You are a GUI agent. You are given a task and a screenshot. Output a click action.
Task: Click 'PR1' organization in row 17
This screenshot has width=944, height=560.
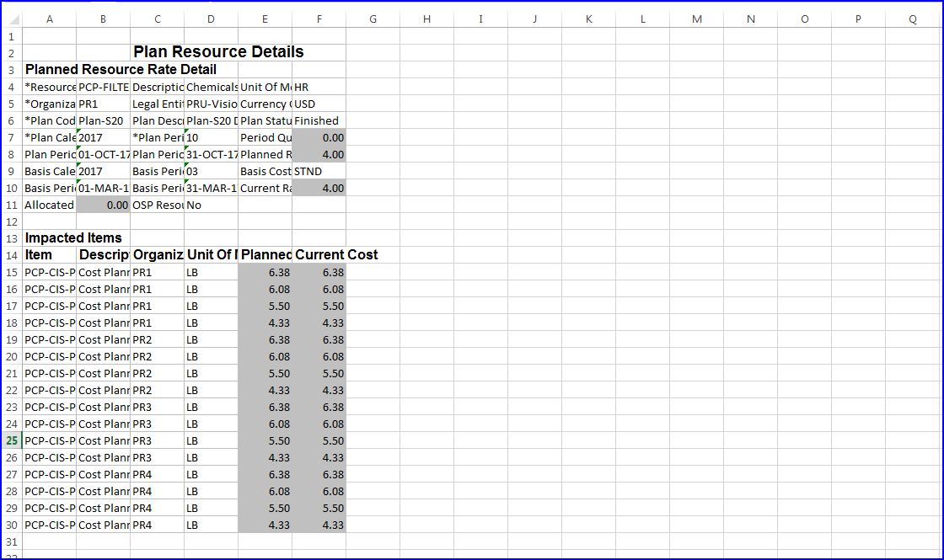click(x=157, y=306)
